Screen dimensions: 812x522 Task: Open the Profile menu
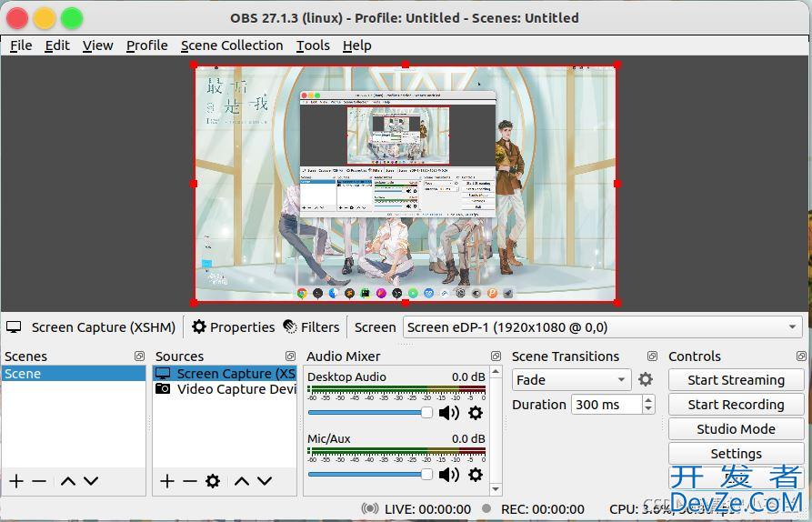pos(147,45)
